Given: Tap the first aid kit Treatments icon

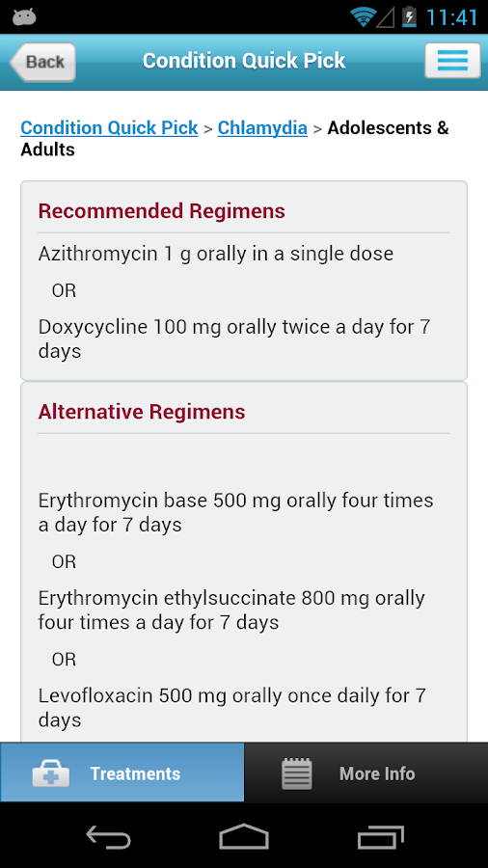Looking at the screenshot, I should coord(51,773).
